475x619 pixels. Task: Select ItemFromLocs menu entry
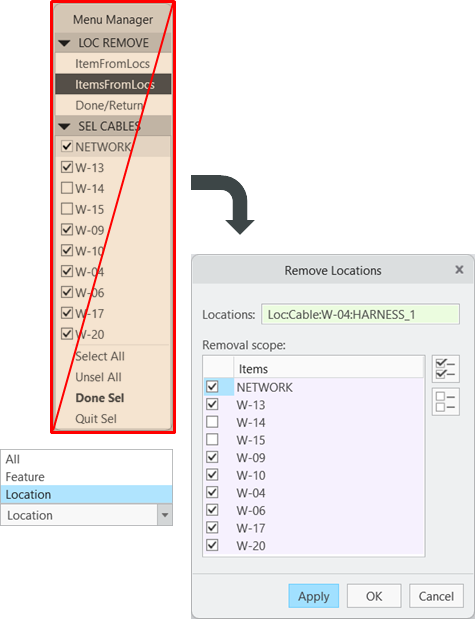pos(113,64)
